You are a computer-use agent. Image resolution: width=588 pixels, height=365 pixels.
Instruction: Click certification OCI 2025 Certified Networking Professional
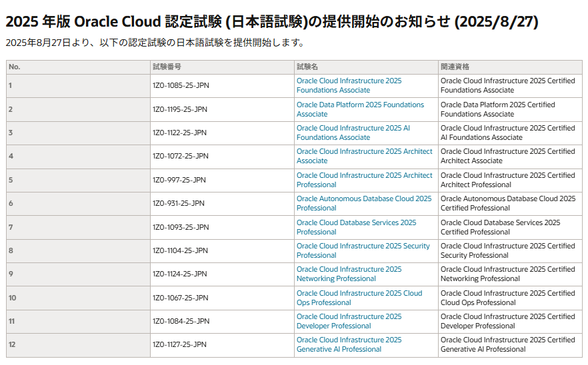[x=508, y=274]
